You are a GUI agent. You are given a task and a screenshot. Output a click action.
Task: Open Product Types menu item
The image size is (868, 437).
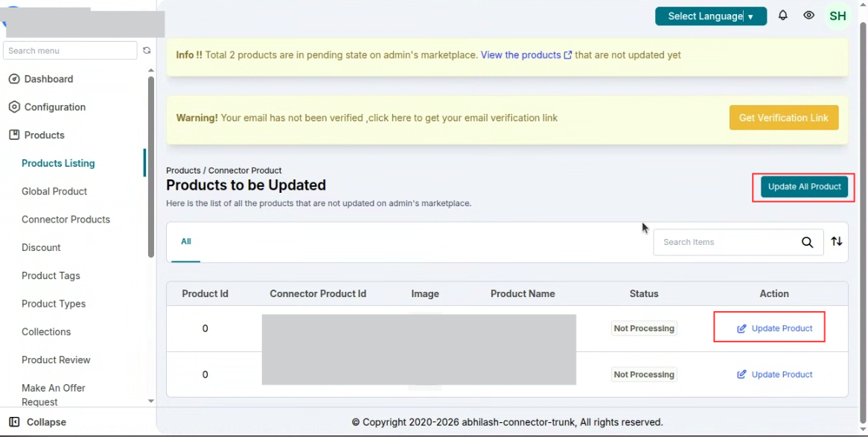(54, 304)
